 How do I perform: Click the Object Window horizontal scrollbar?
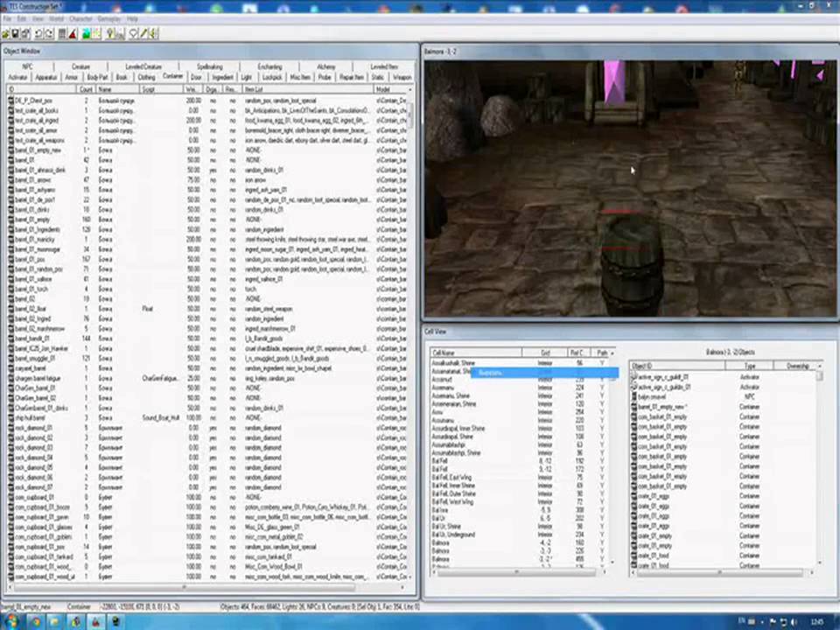[x=206, y=588]
